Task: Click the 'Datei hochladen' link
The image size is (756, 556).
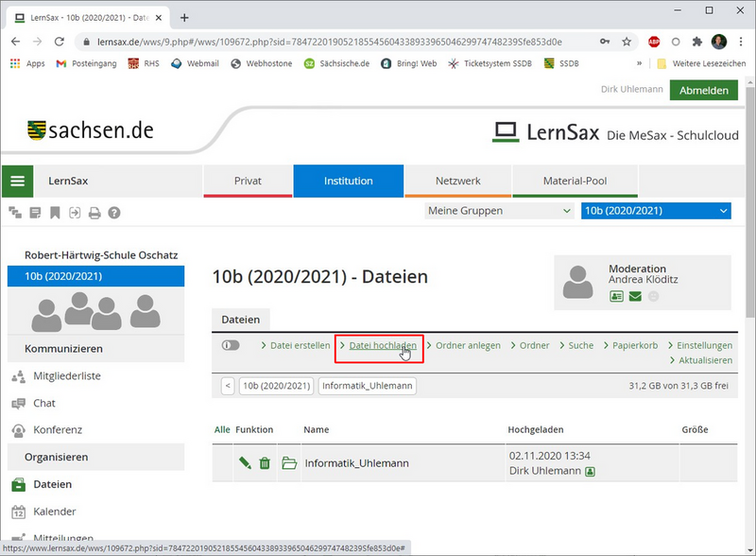Action: 383,345
